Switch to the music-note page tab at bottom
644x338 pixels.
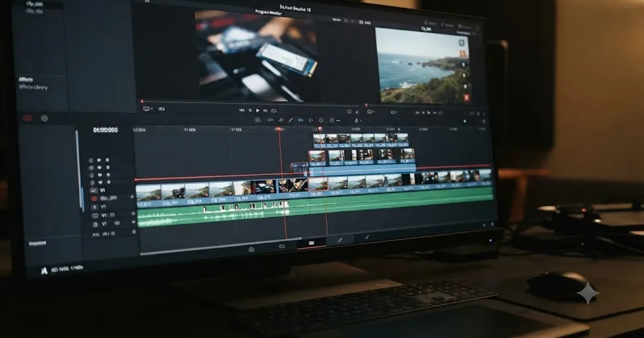[340, 240]
